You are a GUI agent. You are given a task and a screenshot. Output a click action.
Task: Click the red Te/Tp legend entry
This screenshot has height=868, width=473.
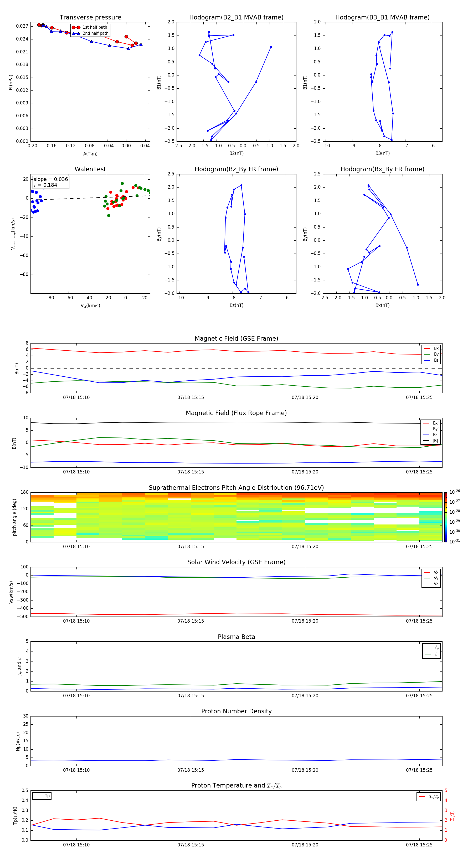429,796
